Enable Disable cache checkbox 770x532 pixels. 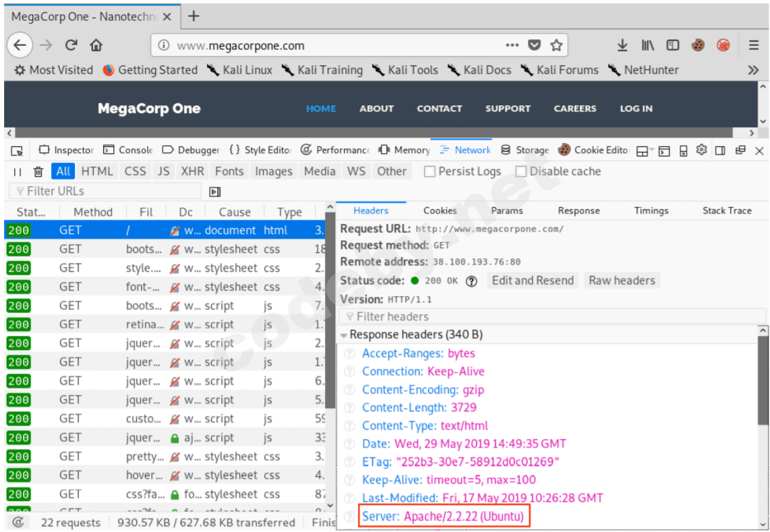[521, 171]
